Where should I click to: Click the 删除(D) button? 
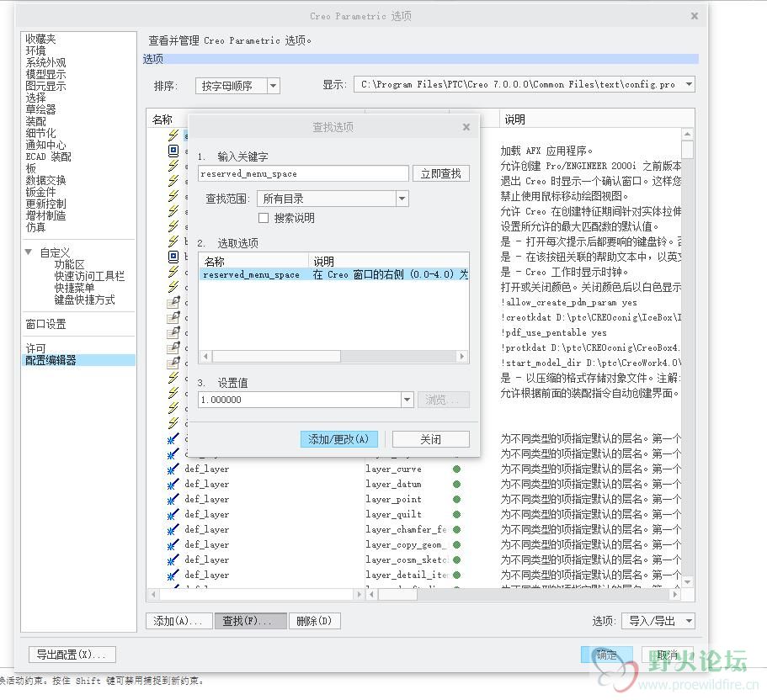tap(314, 621)
